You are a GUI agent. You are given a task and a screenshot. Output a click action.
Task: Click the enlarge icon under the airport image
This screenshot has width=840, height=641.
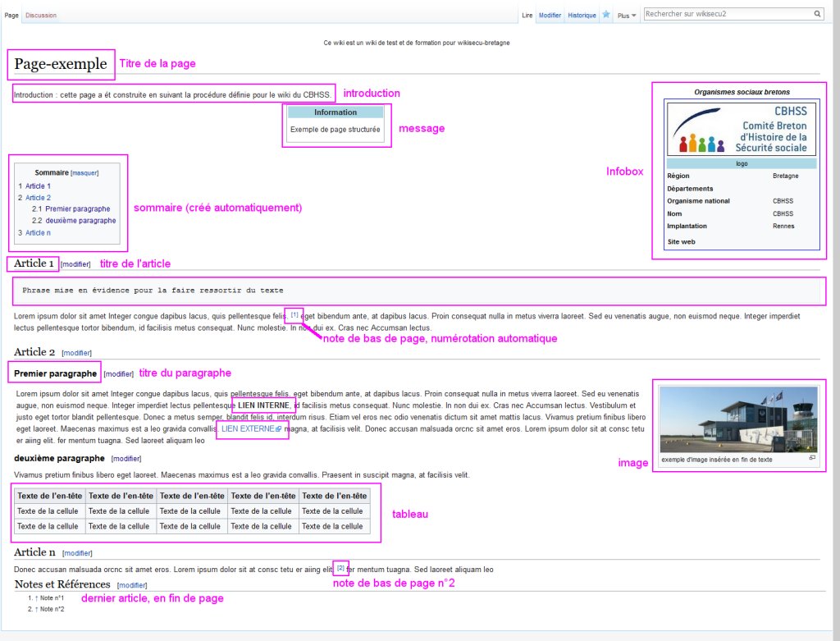pos(812,458)
